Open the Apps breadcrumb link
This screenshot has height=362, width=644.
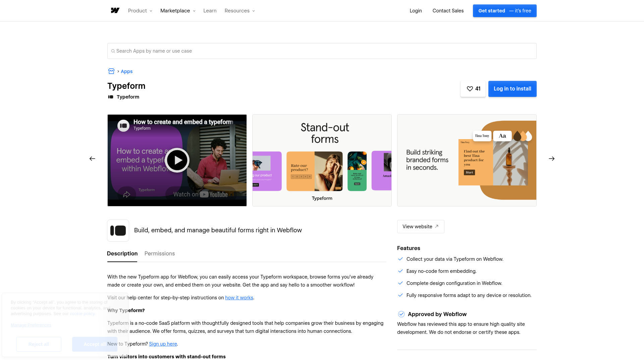click(127, 71)
